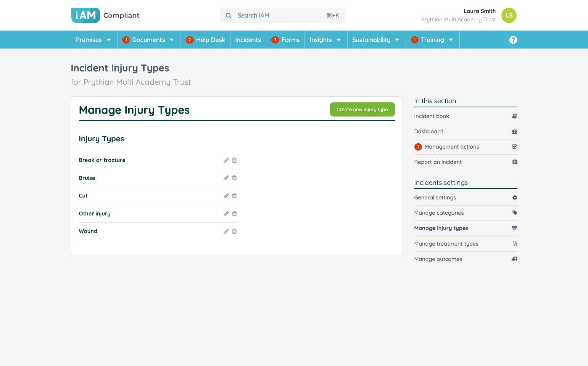Click the LS user avatar
The width and height of the screenshot is (588, 366).
[509, 15]
